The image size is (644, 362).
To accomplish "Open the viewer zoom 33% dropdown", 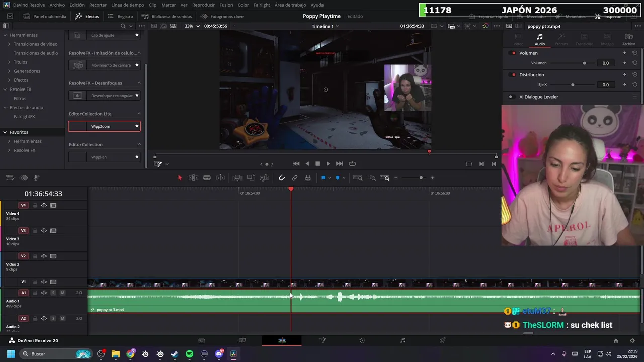I will [x=192, y=26].
